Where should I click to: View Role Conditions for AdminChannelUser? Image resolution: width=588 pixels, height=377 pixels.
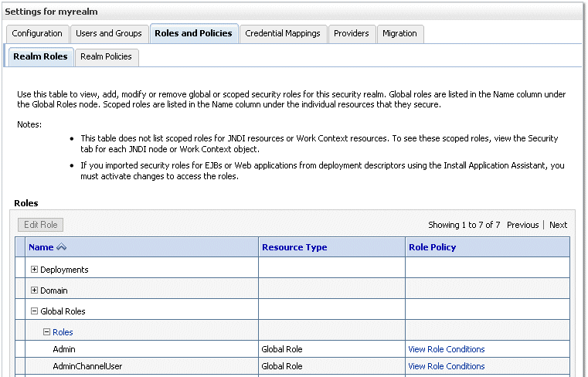447,366
